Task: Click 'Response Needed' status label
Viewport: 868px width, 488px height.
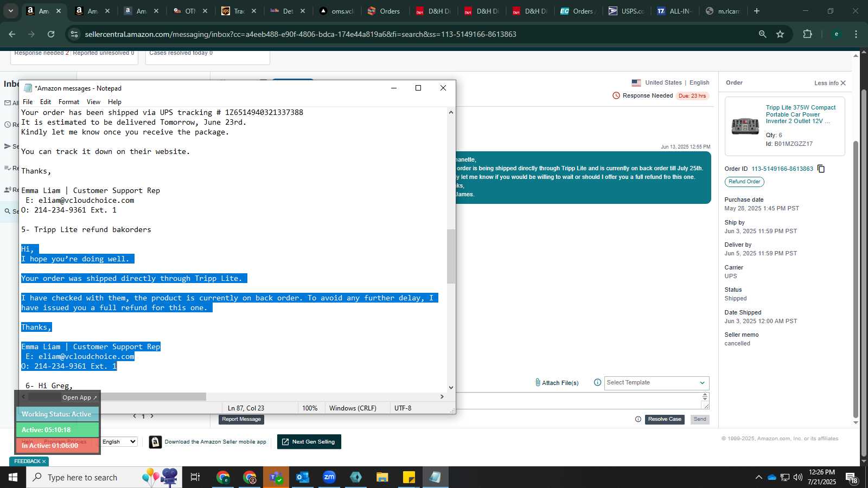Action: [x=648, y=95]
